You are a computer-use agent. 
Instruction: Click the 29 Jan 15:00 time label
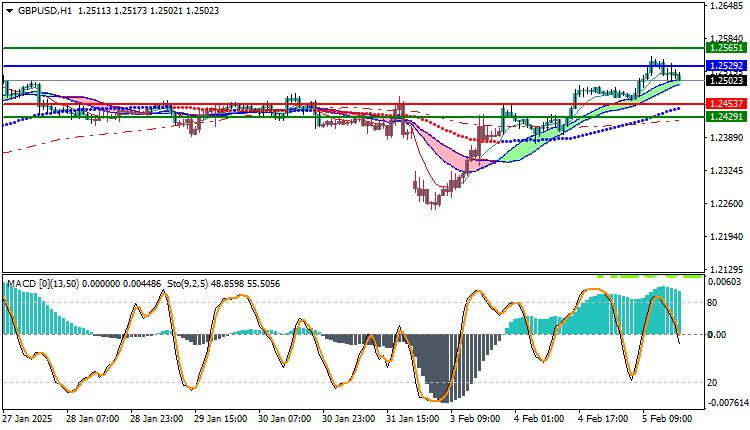pos(221,419)
